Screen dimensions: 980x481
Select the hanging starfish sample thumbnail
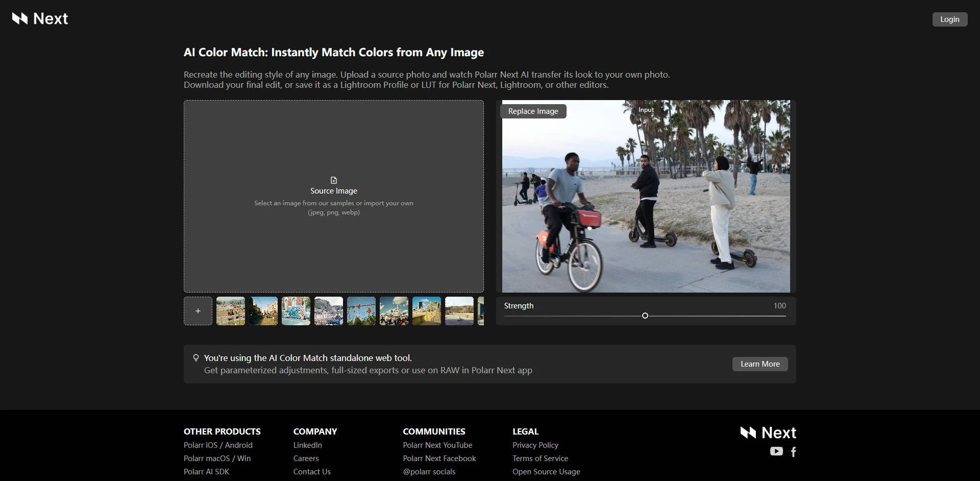(361, 311)
